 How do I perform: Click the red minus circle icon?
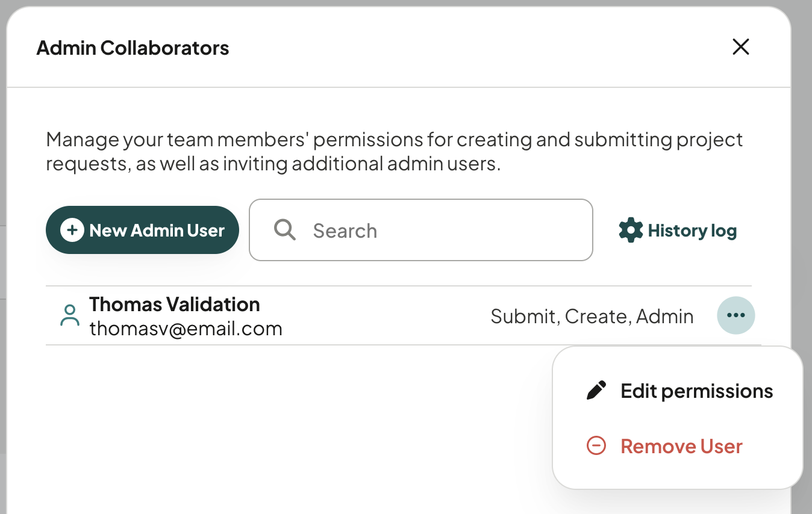point(596,446)
